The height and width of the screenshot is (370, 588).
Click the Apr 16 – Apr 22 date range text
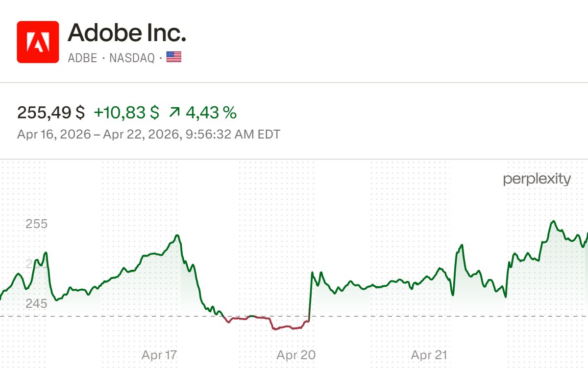[x=148, y=135]
